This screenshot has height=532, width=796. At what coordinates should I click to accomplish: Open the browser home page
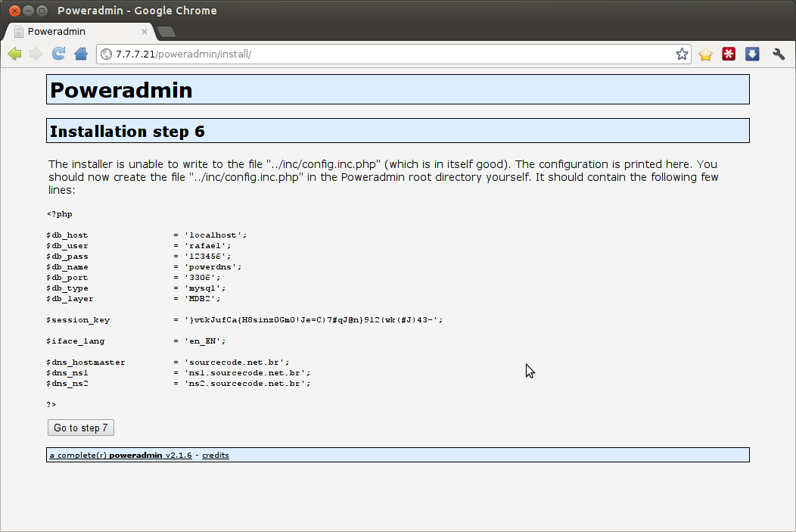81,54
